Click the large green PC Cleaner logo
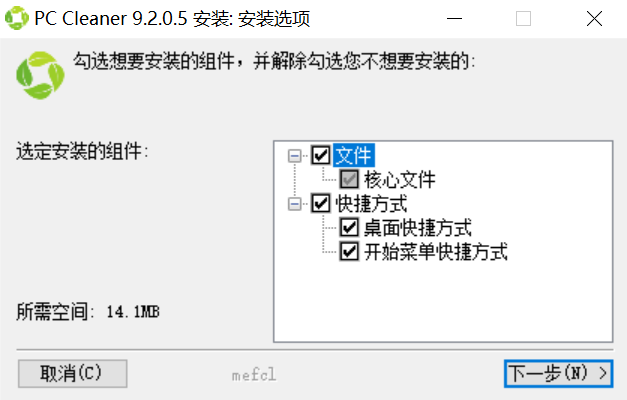Viewport: 627px width, 400px height. click(x=40, y=75)
